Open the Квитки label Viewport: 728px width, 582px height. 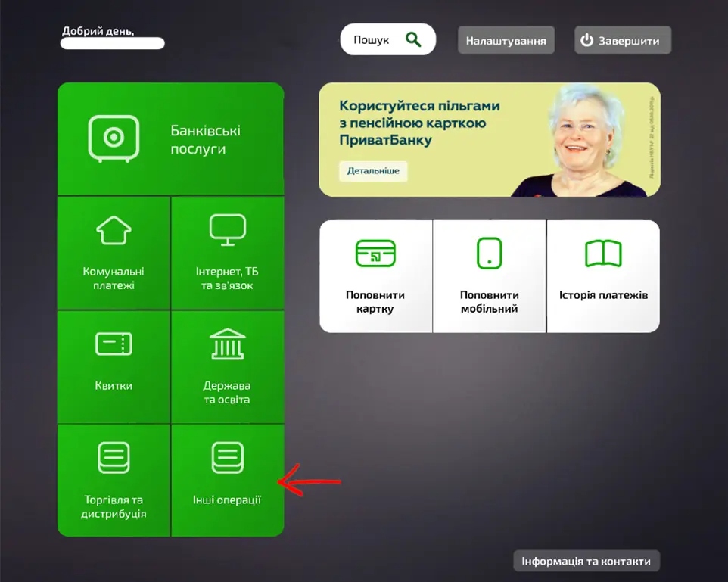click(114, 385)
